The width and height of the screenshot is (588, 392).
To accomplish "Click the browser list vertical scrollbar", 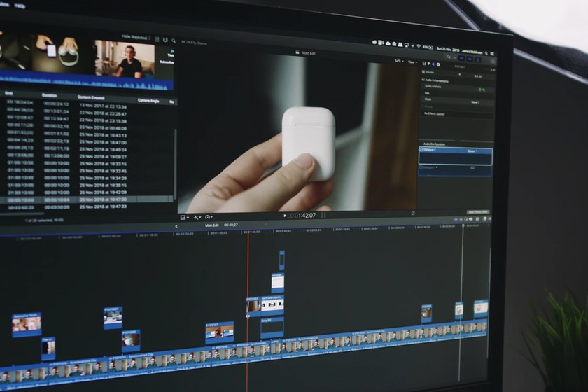I will [175, 163].
